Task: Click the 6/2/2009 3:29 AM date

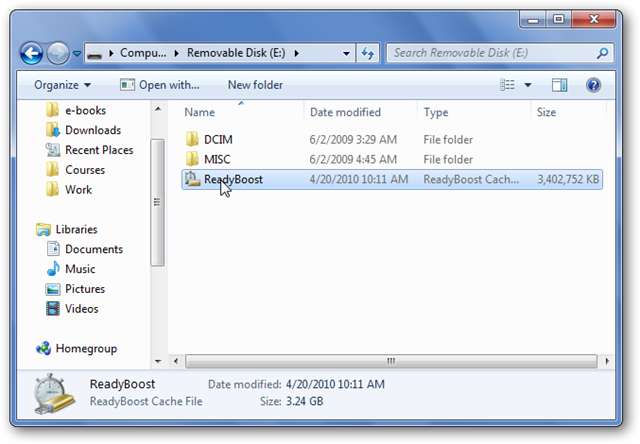Action: 353,140
